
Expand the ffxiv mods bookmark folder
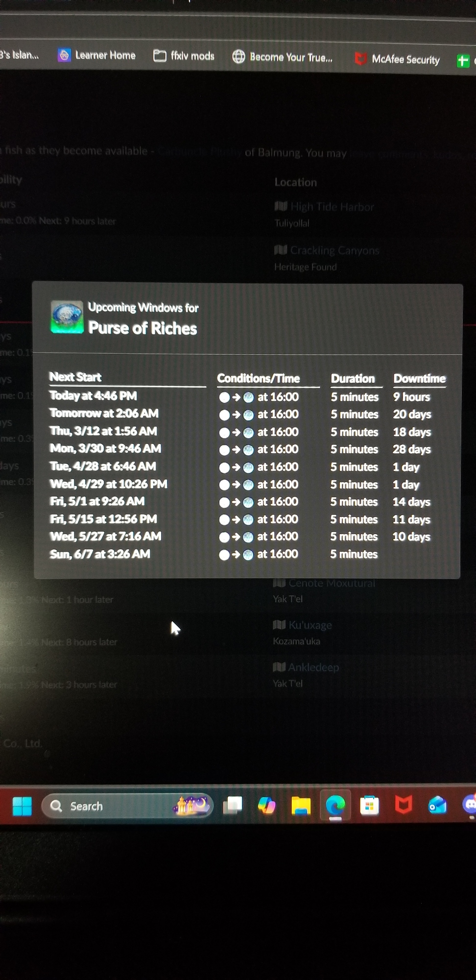point(184,56)
